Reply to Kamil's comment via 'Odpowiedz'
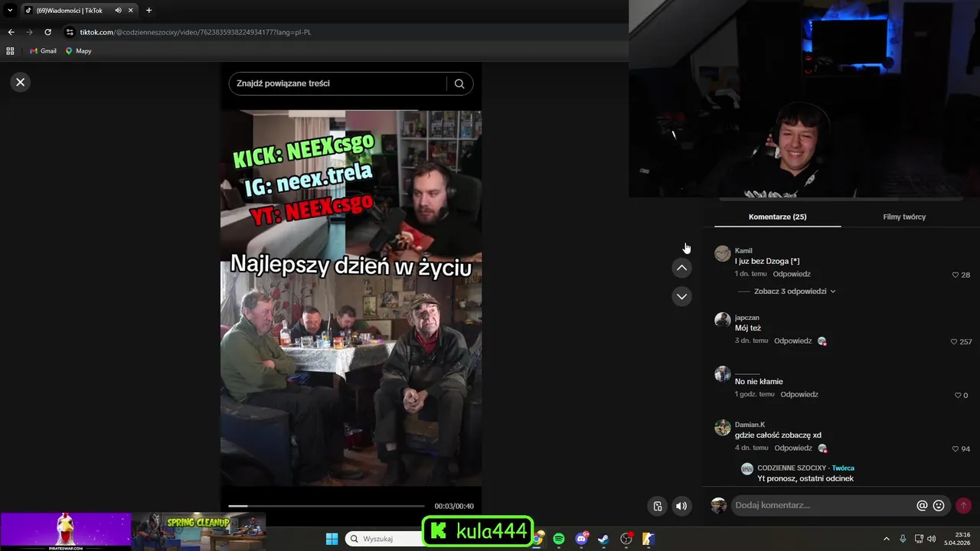Image resolution: width=980 pixels, height=551 pixels. click(x=792, y=274)
